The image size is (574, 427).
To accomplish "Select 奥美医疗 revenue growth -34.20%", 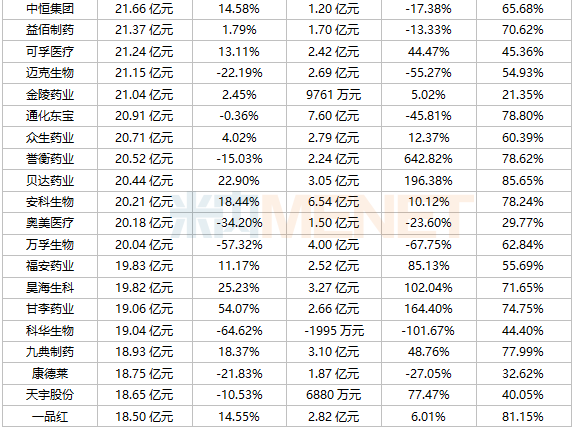I will tap(239, 223).
